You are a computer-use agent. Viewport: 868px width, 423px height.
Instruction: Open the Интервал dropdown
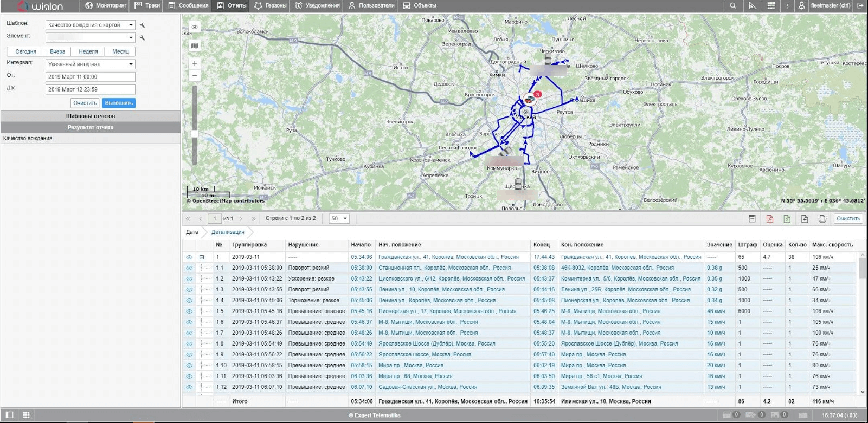tap(90, 64)
